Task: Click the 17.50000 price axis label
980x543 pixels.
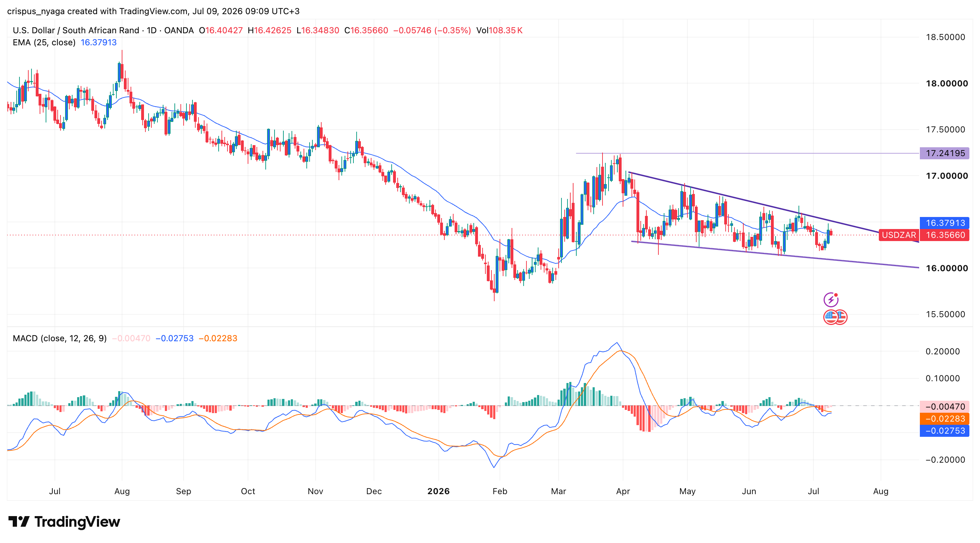Action: click(x=946, y=130)
